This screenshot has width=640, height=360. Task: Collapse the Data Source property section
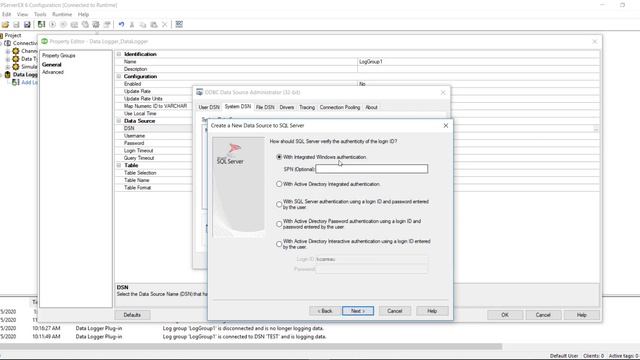point(119,121)
